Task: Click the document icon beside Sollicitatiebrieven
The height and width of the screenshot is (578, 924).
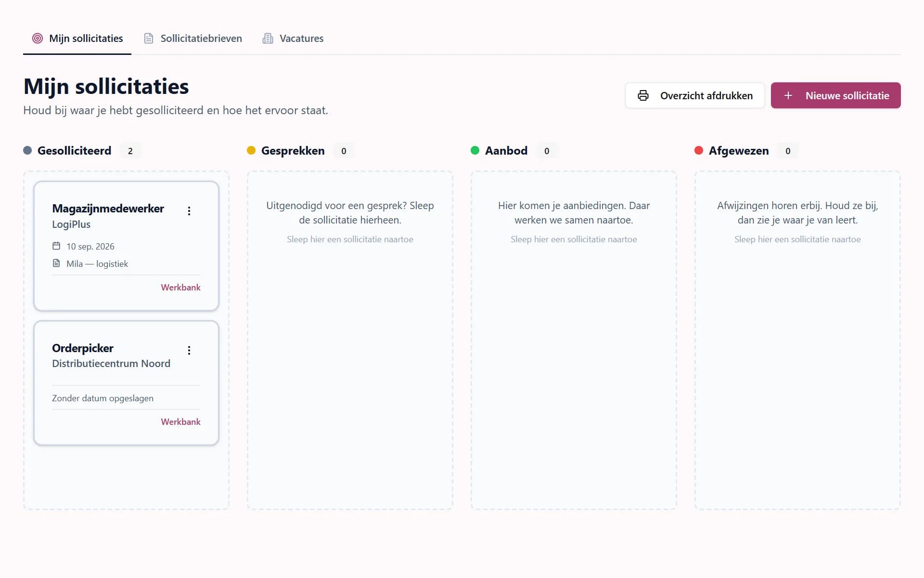Action: coord(149,38)
